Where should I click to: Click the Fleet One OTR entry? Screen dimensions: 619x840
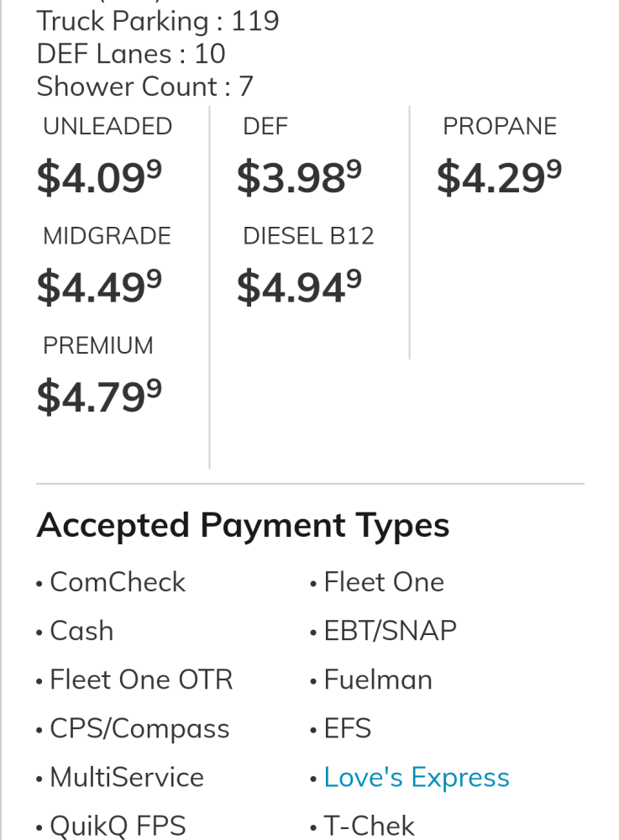click(141, 680)
